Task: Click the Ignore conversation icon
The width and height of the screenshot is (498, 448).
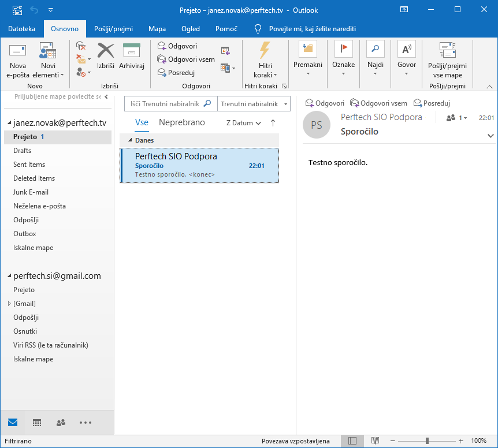Action: (x=81, y=46)
